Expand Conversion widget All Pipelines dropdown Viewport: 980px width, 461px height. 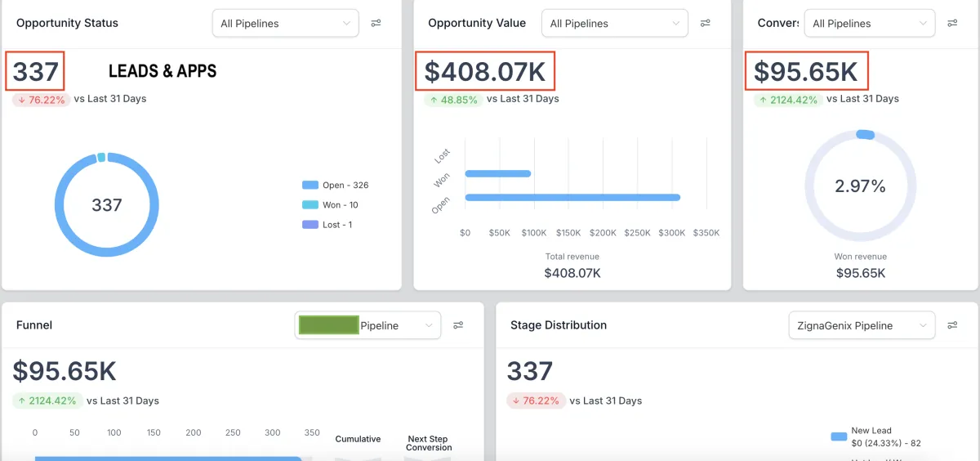point(870,23)
